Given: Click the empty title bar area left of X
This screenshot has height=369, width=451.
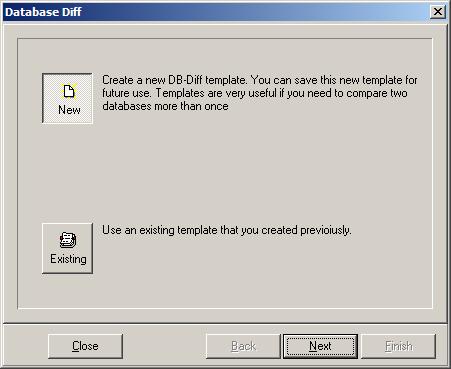Looking at the screenshot, I should (255, 12).
